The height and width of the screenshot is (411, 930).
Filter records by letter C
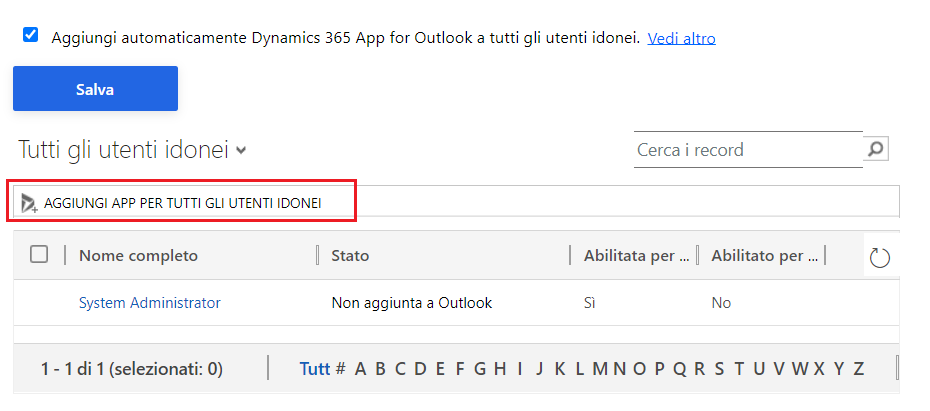click(x=400, y=369)
